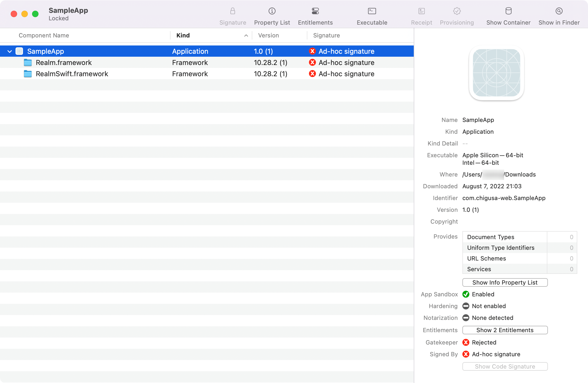
Task: Click Show Code Signature button
Action: pos(505,366)
